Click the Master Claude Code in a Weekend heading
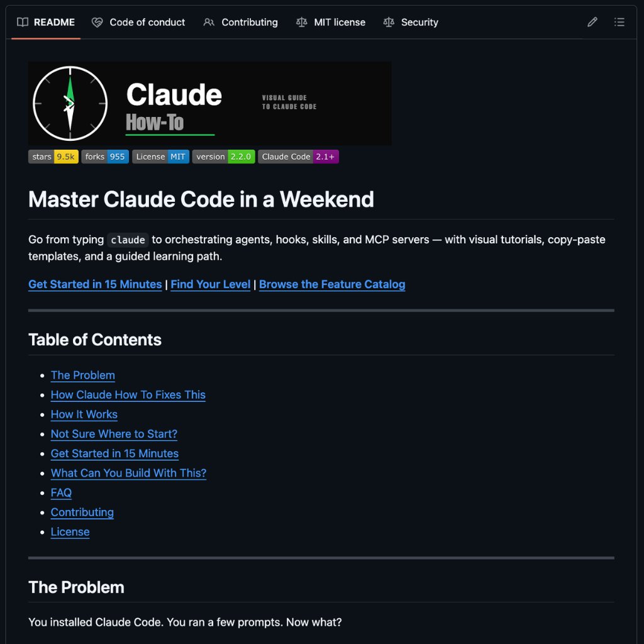Viewport: 644px width, 644px height. pos(201,199)
